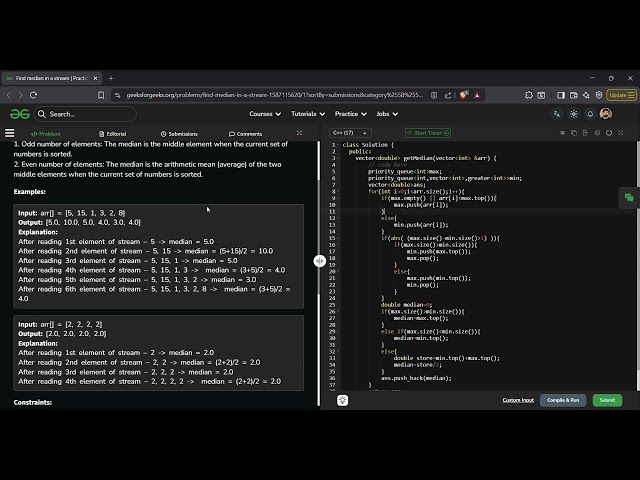Copy code using the editor copy icon
Image resolution: width=640 pixels, height=480 pixels.
(574, 133)
